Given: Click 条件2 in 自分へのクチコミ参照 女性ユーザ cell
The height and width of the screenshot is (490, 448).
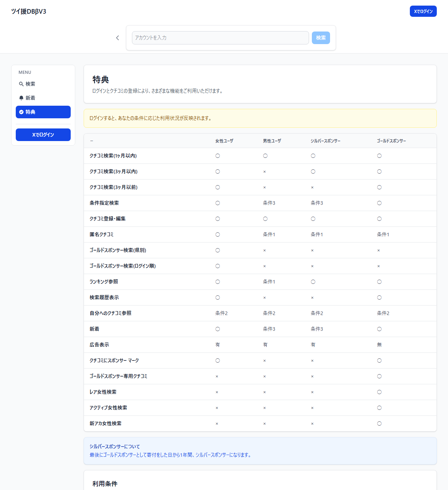Looking at the screenshot, I should (x=222, y=313).
